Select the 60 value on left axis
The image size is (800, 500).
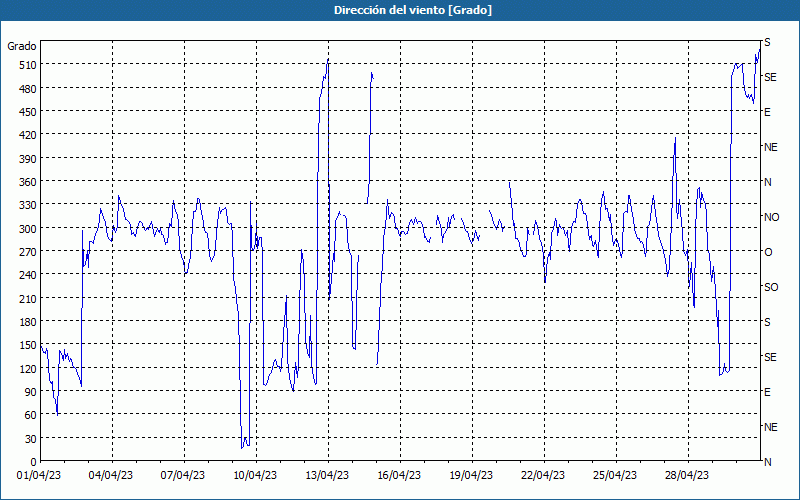point(31,415)
